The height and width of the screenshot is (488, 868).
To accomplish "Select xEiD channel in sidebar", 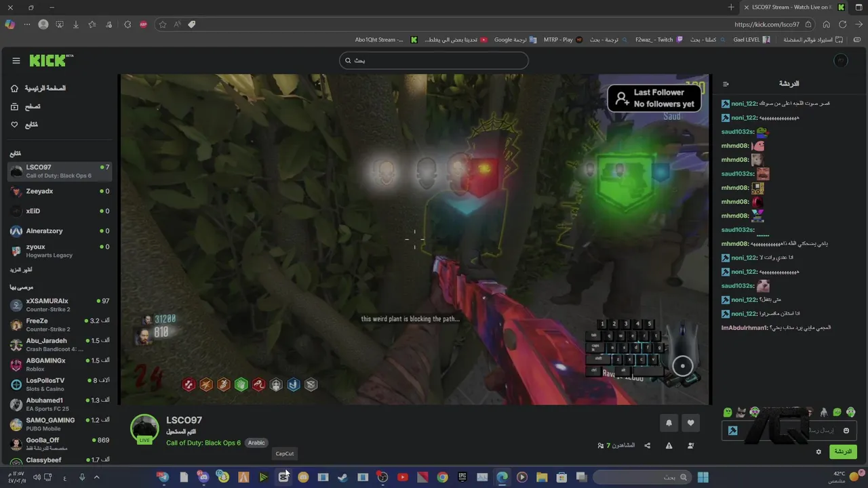I will click(60, 211).
